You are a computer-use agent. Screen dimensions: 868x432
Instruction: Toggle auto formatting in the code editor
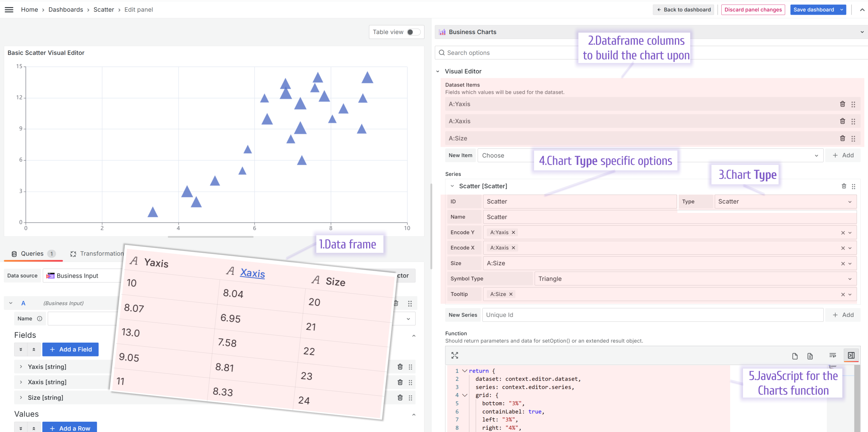832,355
